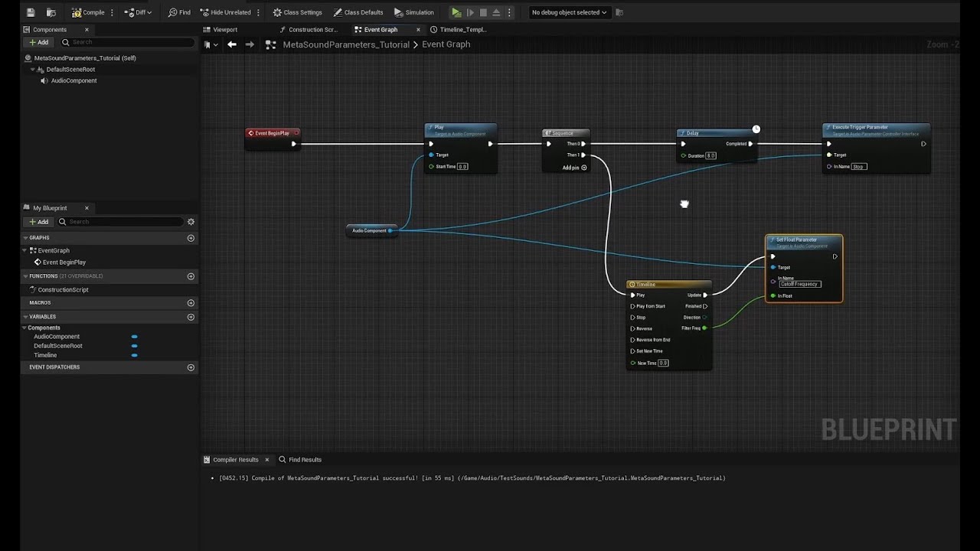The height and width of the screenshot is (551, 980).
Task: Click the Save blueprint icon
Action: 31,12
